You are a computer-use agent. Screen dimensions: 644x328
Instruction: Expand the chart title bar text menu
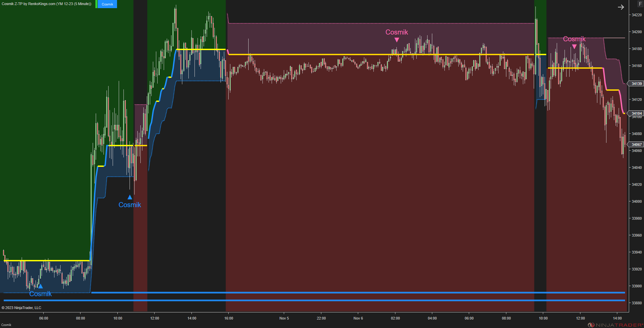(x=46, y=4)
